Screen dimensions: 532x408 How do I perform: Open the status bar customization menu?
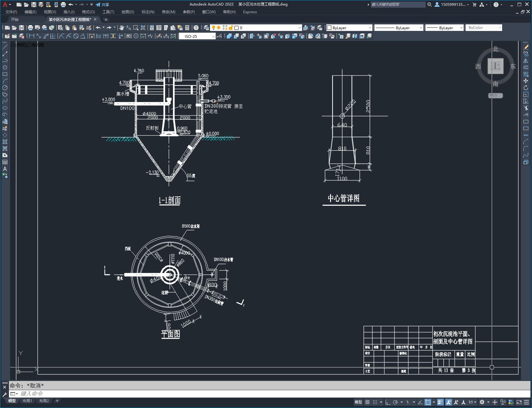tap(526, 402)
